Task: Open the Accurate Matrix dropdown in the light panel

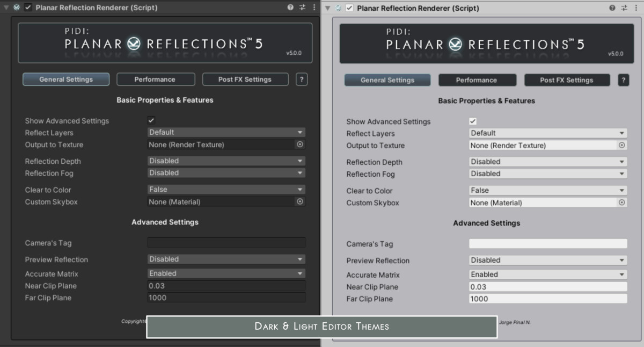Action: [548, 274]
